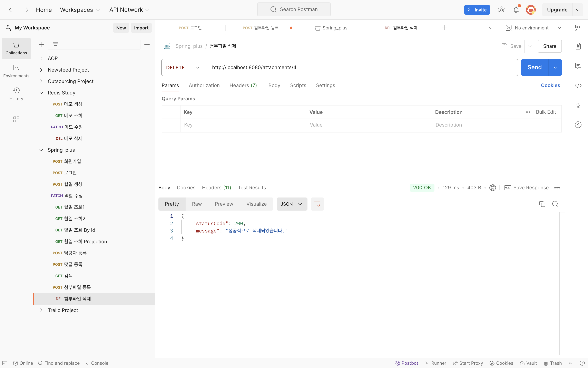Open the POST 첨부파일 등록 tab
Image resolution: width=588 pixels, height=368 pixels.
coord(261,28)
